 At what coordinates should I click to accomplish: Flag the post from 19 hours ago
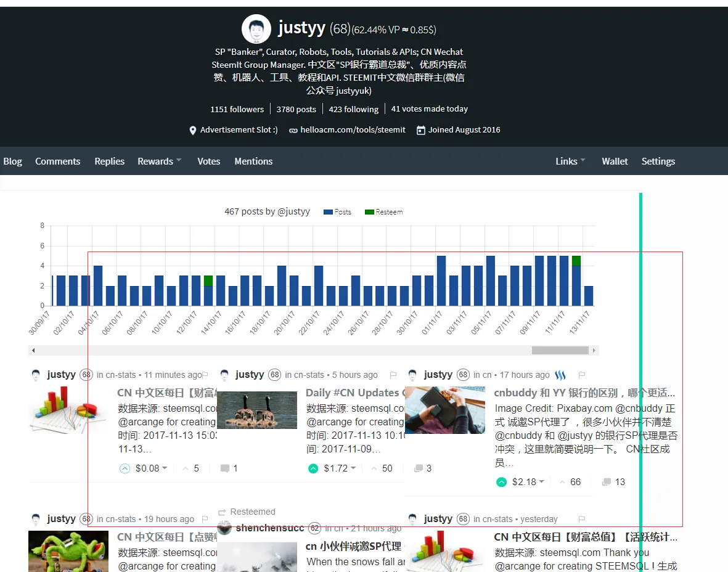(x=205, y=519)
